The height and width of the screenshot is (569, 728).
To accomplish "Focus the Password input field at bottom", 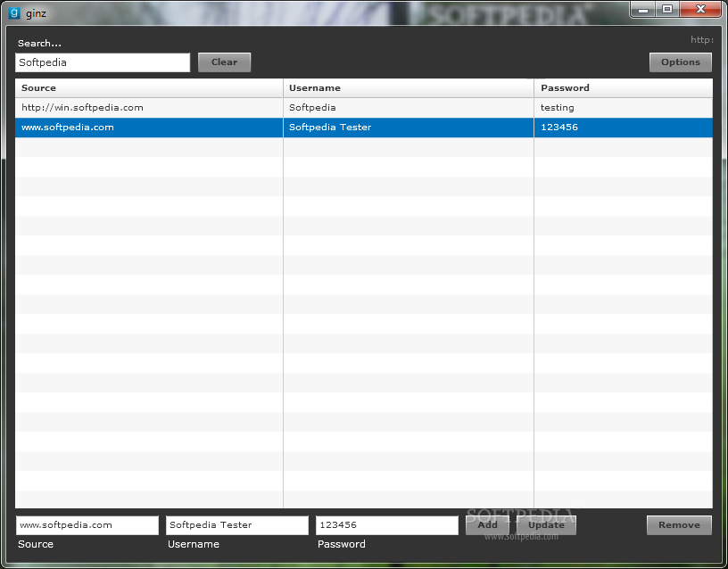I will point(387,525).
